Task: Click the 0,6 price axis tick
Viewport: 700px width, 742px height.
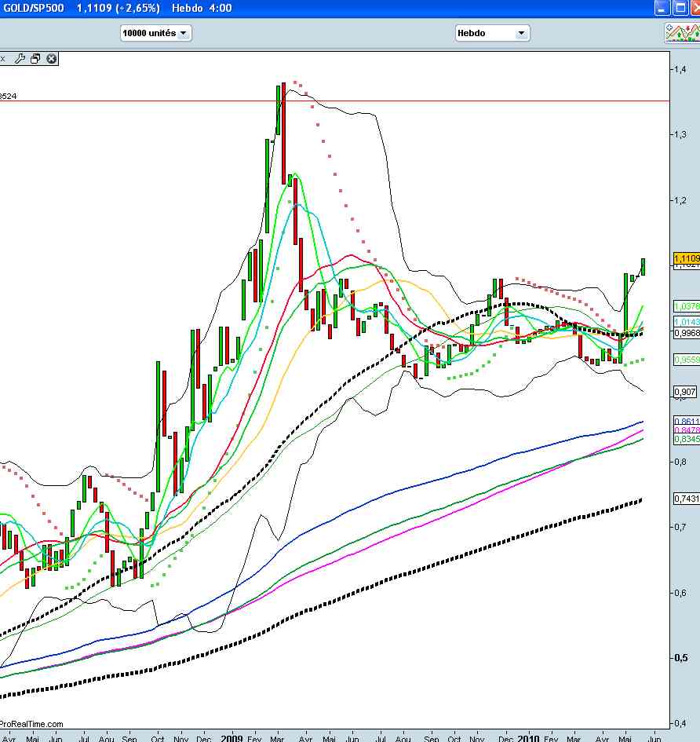Action: [x=680, y=593]
